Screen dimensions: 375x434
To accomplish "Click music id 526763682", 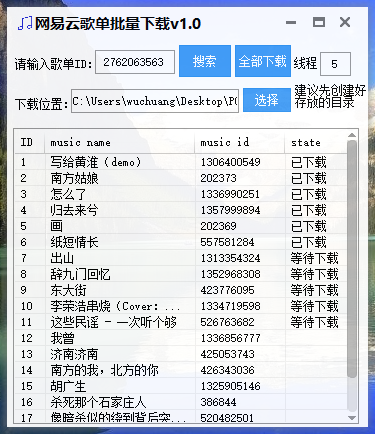I will coord(227,322).
